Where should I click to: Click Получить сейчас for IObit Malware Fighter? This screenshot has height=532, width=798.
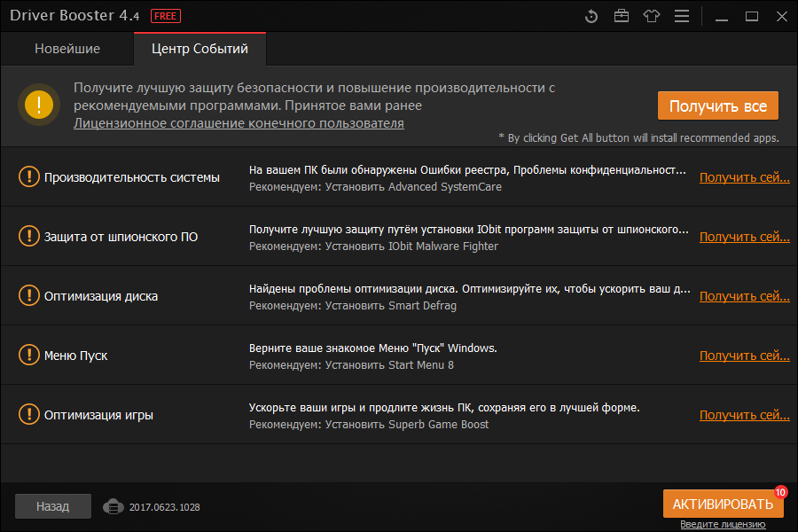click(745, 237)
